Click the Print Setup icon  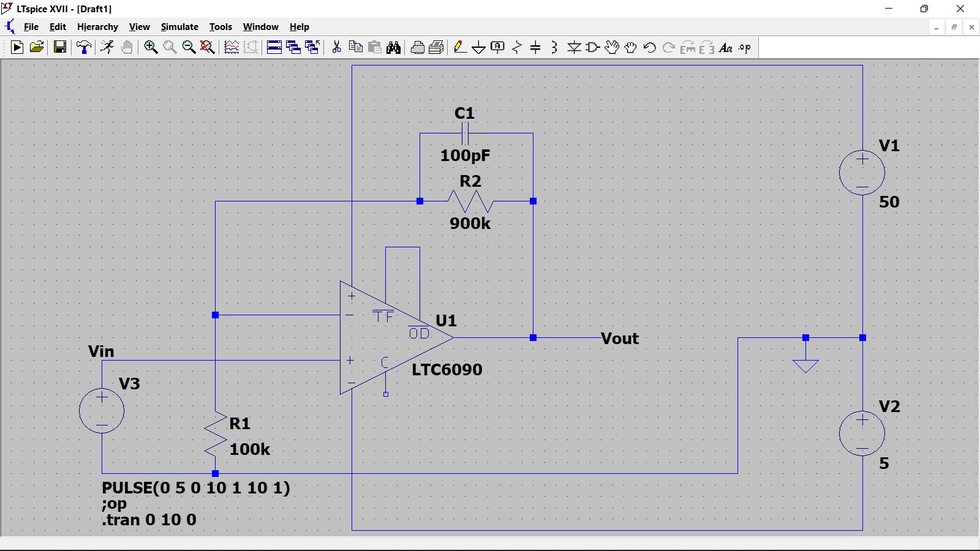418,47
